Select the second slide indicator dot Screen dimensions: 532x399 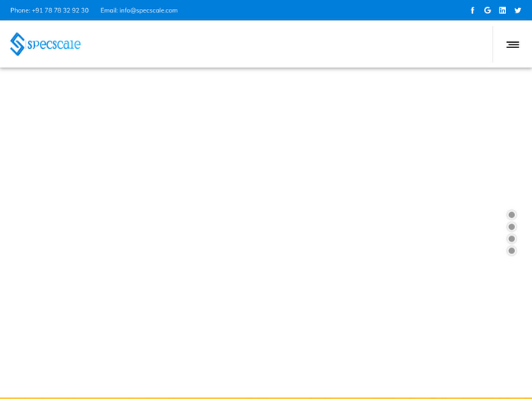coord(511,227)
